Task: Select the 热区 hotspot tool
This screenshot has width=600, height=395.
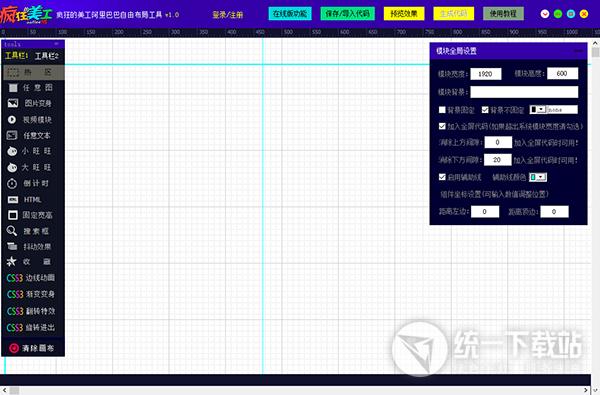Action: point(33,72)
